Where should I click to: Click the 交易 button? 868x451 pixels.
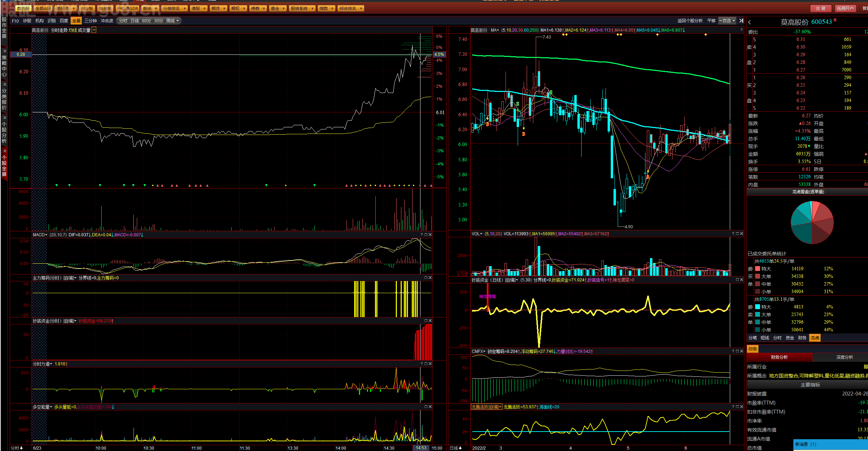click(820, 9)
